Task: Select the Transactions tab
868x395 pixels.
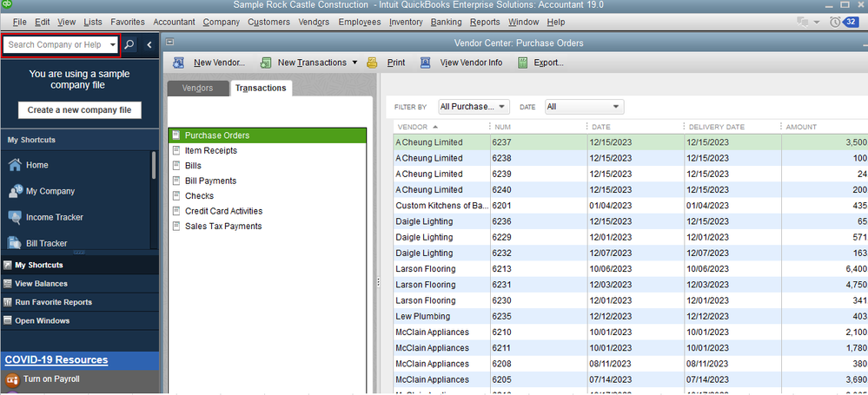Action: coord(261,88)
